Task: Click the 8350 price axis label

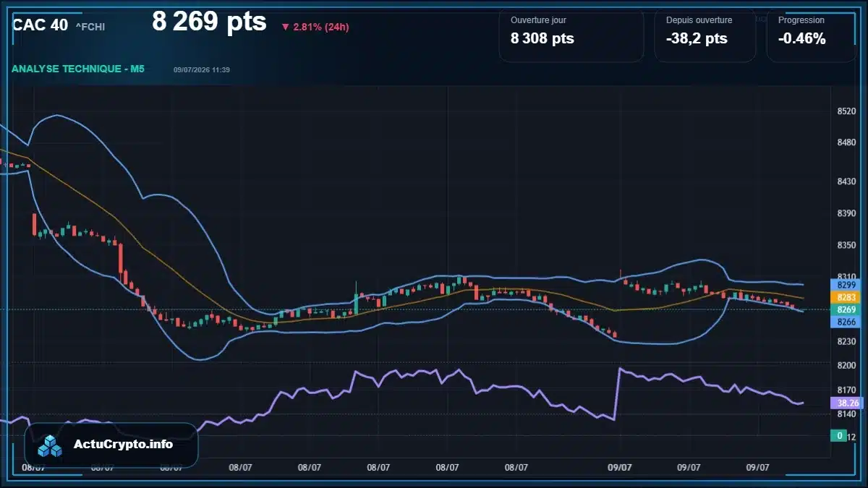Action: [x=846, y=245]
